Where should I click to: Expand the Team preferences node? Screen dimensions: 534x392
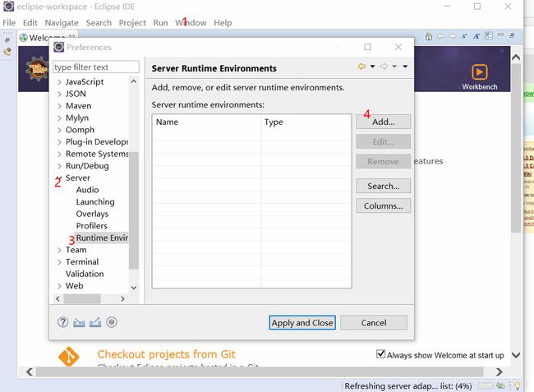[60, 251]
